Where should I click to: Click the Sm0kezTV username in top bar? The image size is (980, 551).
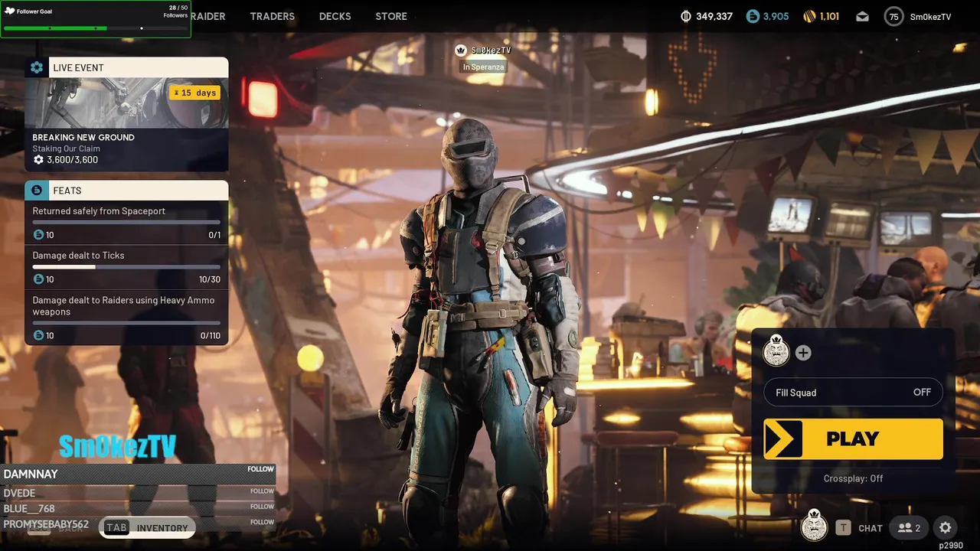click(930, 17)
